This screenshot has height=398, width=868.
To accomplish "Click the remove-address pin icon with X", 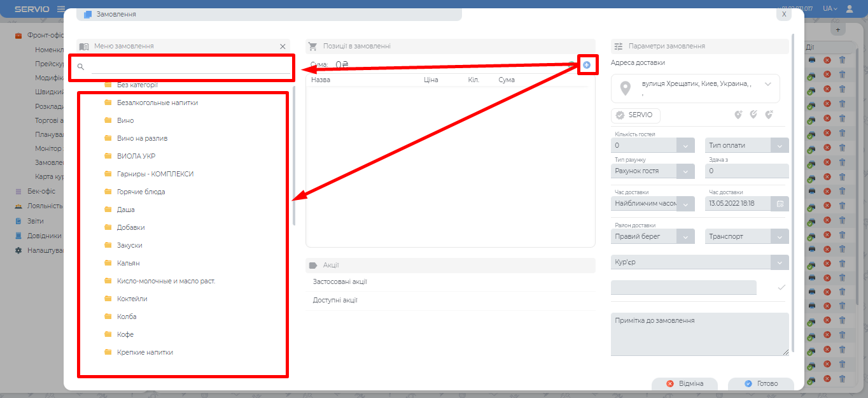I will (769, 115).
